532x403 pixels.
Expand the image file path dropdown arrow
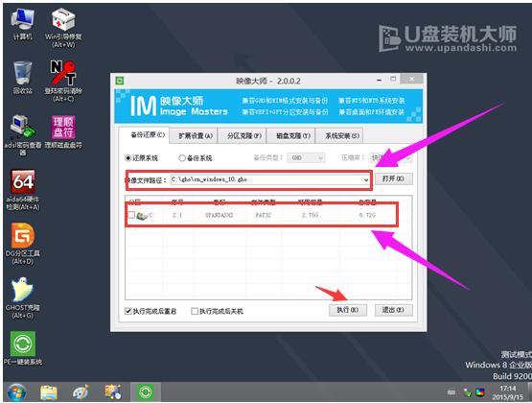(x=366, y=179)
